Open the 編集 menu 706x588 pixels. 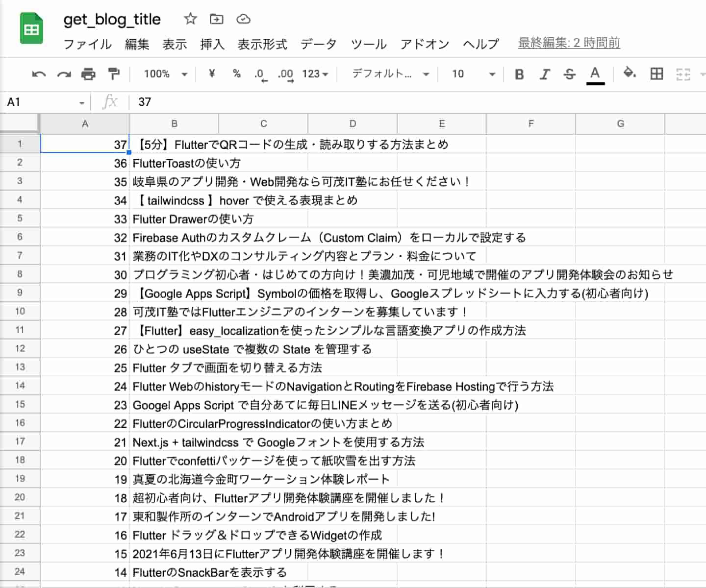[137, 44]
